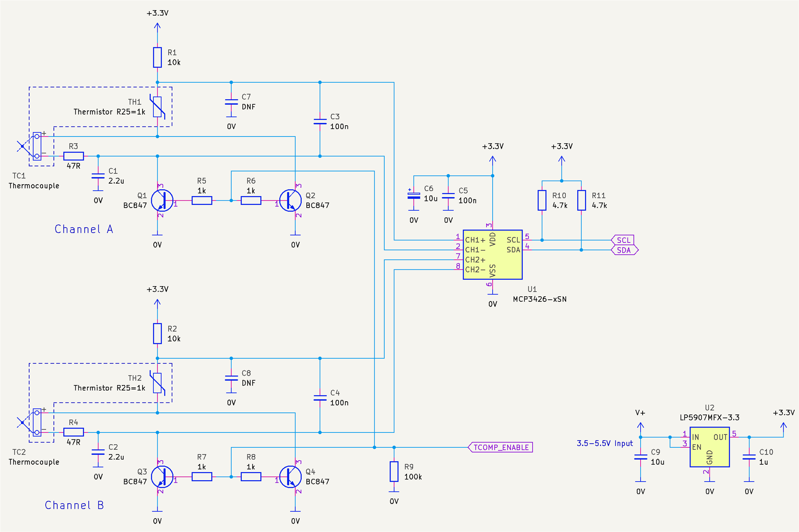Screen dimensions: 799x532
Task: Click the TCOMP_ENABLE global label
Action: 500,447
